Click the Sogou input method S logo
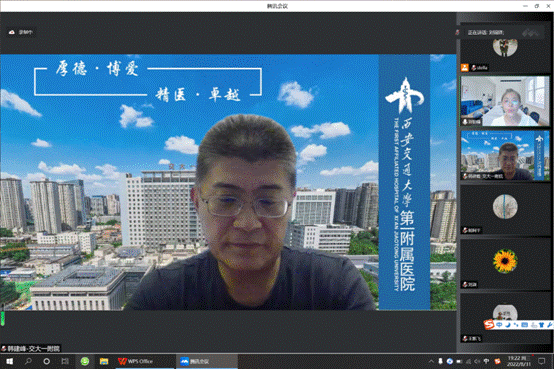Screen dimensions: 554x369 (489, 324)
